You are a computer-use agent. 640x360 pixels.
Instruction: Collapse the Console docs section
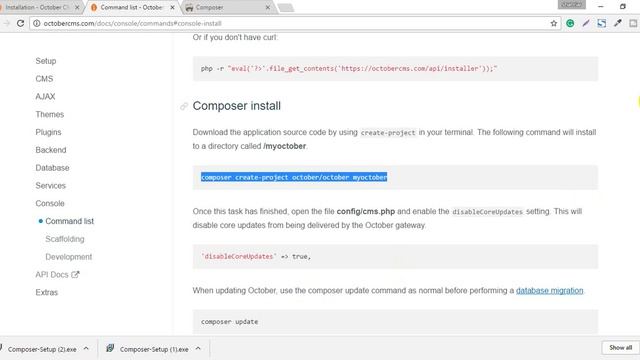[x=50, y=203]
